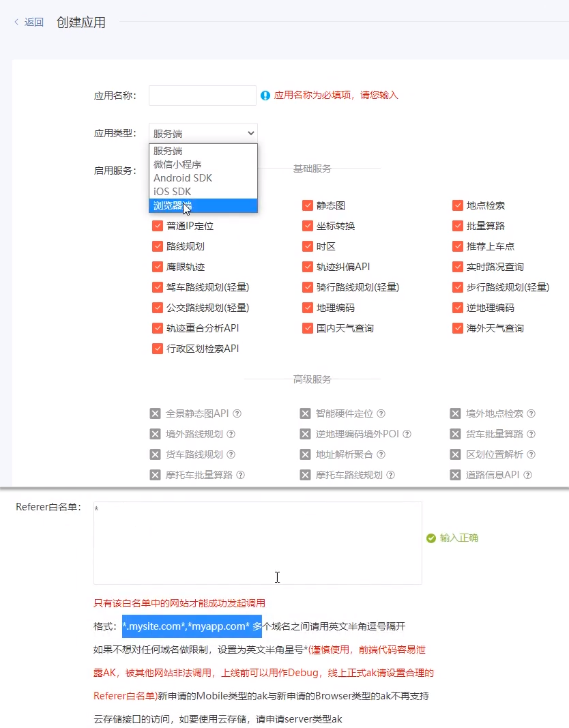Click the disabled 全景静态图API checkbox
Image resolution: width=569 pixels, height=728 pixels.
[155, 413]
